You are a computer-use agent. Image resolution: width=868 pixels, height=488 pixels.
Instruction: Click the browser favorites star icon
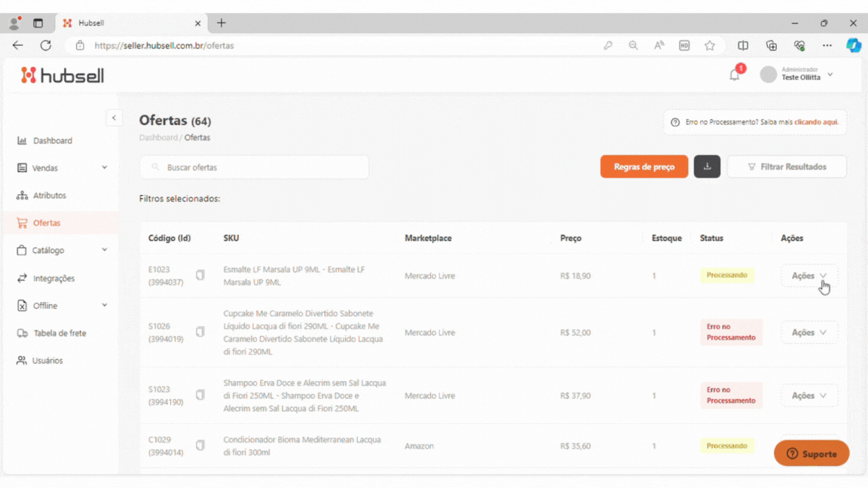pyautogui.click(x=709, y=45)
